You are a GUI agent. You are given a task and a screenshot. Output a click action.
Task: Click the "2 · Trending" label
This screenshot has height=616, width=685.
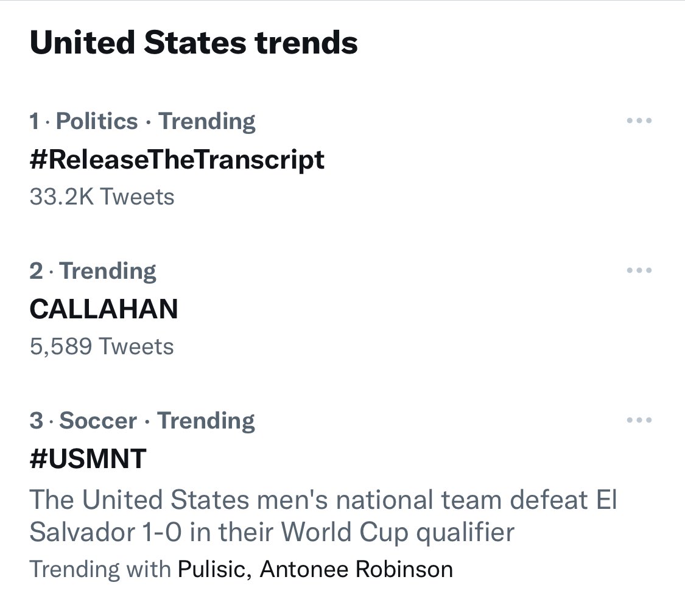coord(93,271)
